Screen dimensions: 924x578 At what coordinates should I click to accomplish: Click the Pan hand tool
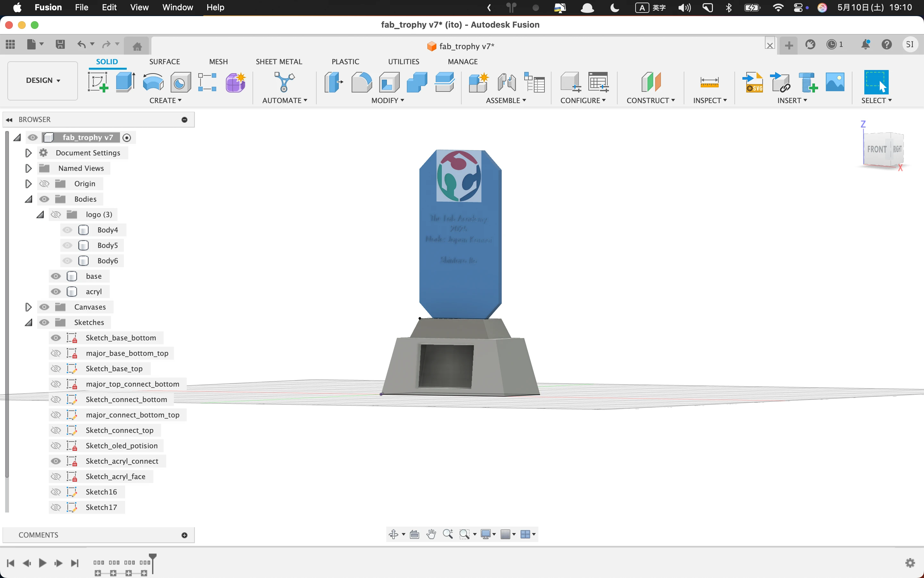(431, 534)
